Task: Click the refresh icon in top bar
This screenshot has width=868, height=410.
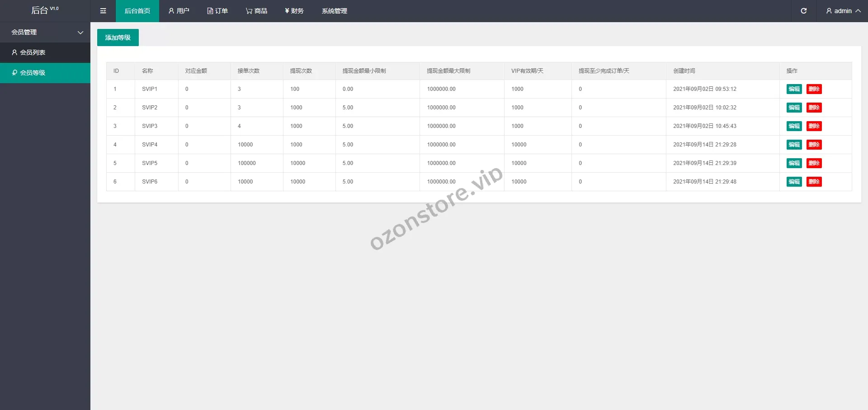Action: click(x=803, y=11)
